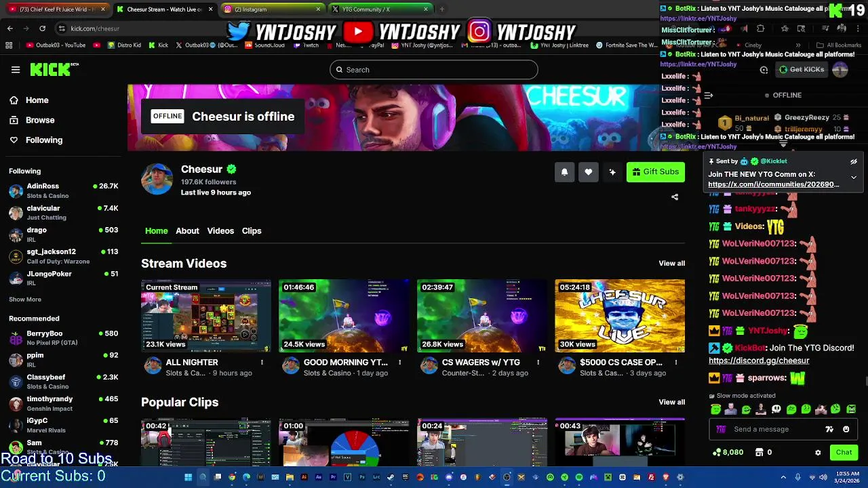Click the Windows Start button

coord(188,477)
